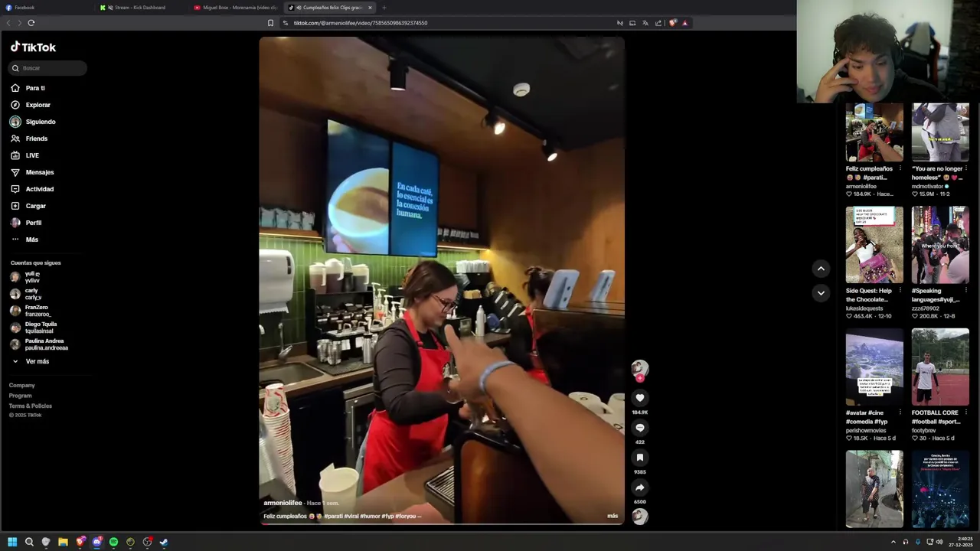980x551 pixels.
Task: Open a new browser tab
Action: (x=384, y=8)
